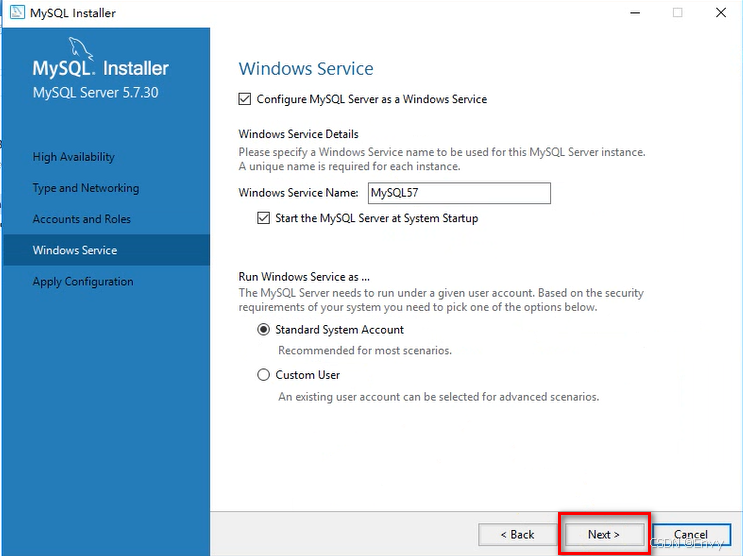The image size is (743, 556).
Task: Minimize the MySQL Installer window
Action: click(x=635, y=13)
